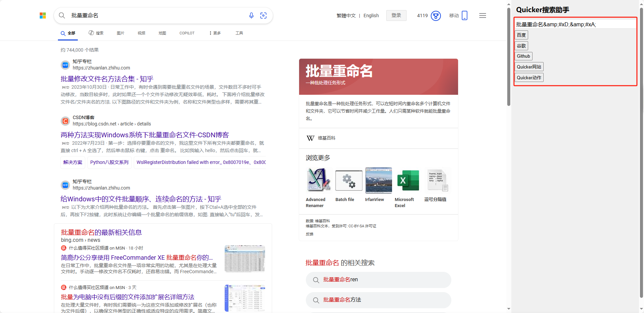Open Microsoft Rewards medal icon

click(436, 16)
